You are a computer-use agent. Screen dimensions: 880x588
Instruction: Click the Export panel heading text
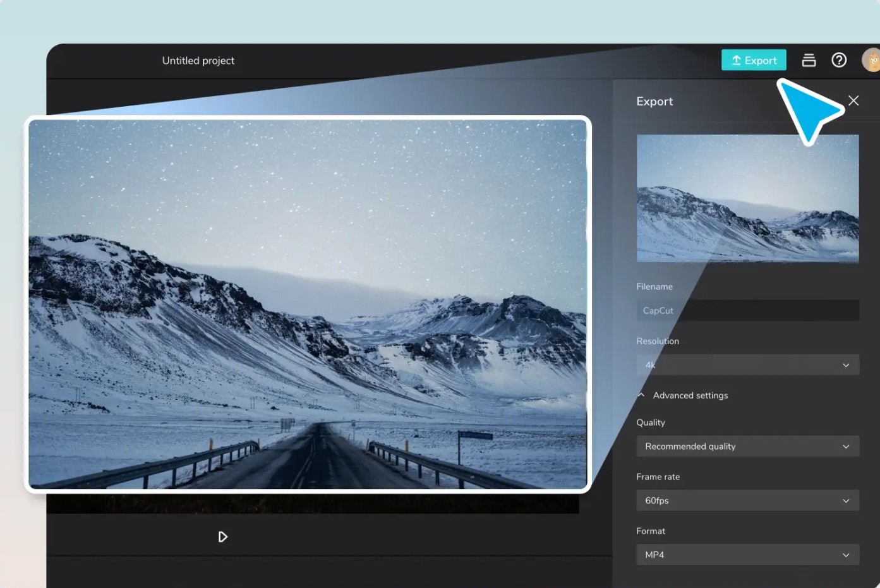click(654, 101)
